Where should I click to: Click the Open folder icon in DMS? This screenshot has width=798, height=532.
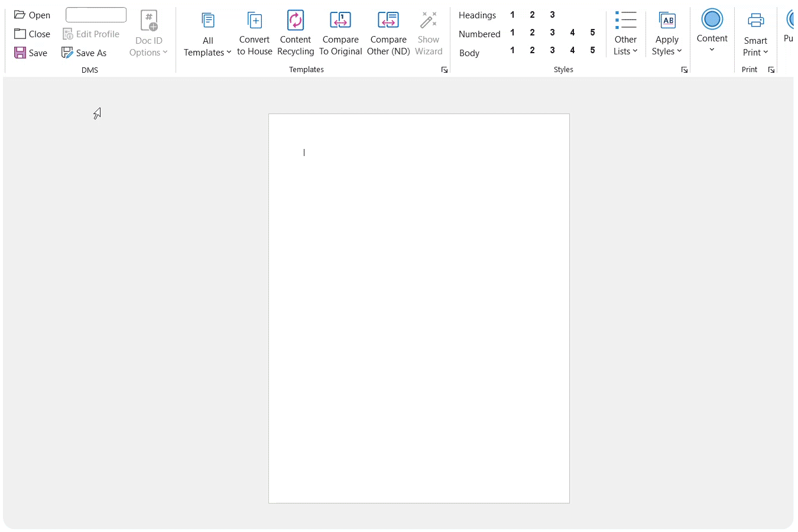point(20,15)
